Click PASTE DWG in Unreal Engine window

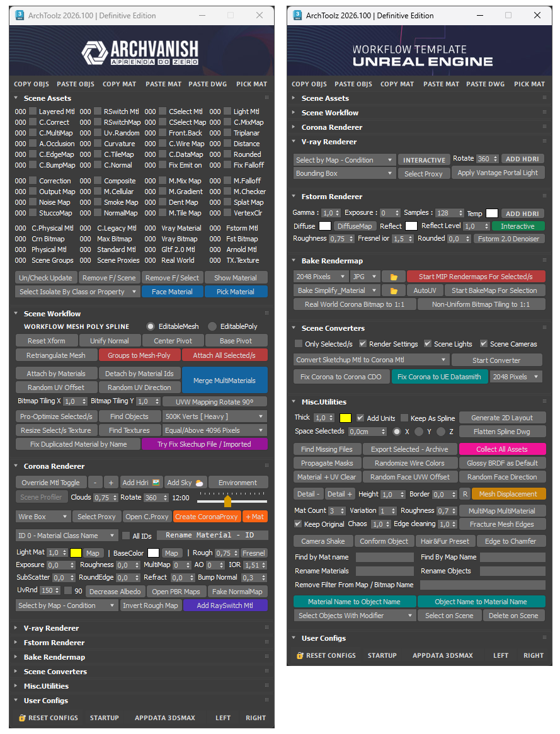[486, 84]
